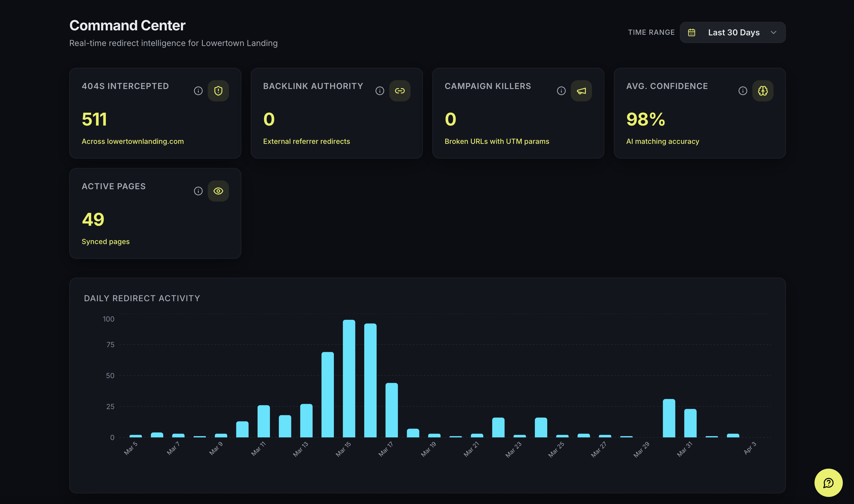Click the 98% AI matching accuracy value
This screenshot has height=504, width=854.
click(645, 119)
